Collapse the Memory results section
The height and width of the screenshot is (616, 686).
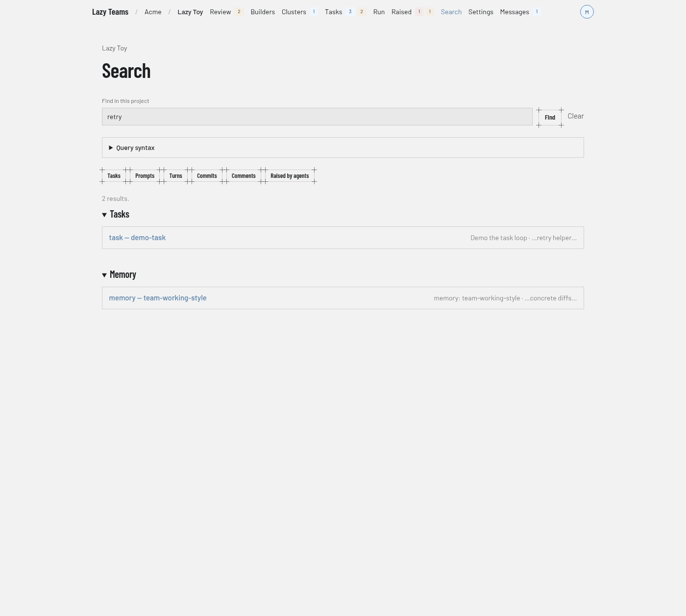tap(119, 274)
